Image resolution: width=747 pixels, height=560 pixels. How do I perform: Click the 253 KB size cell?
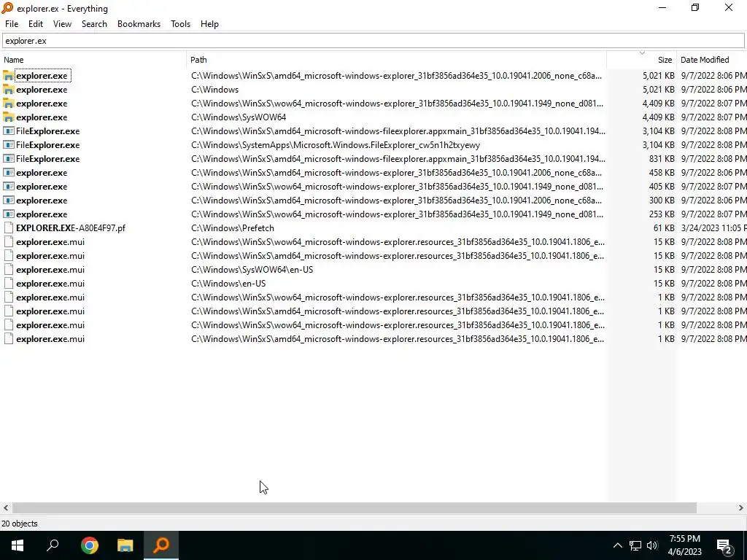pyautogui.click(x=661, y=214)
